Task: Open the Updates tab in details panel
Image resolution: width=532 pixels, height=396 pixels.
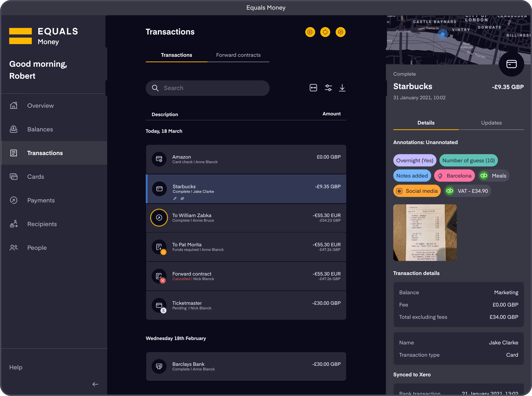Action: click(492, 123)
